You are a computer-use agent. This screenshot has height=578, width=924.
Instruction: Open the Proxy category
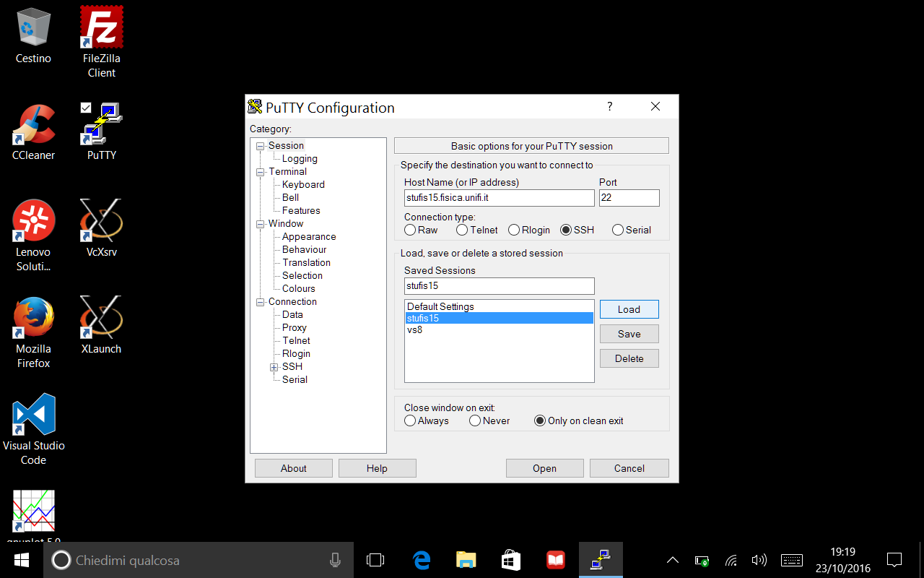tap(294, 327)
